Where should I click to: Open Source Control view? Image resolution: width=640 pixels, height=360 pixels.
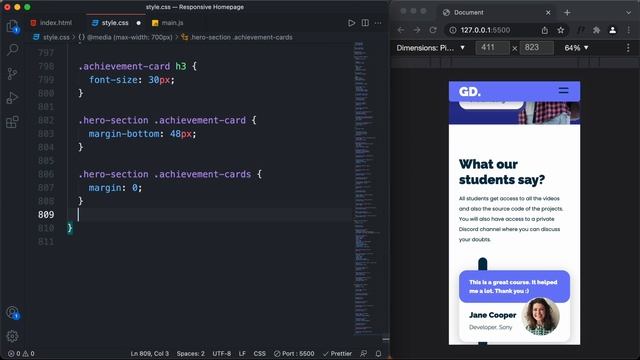point(13,74)
